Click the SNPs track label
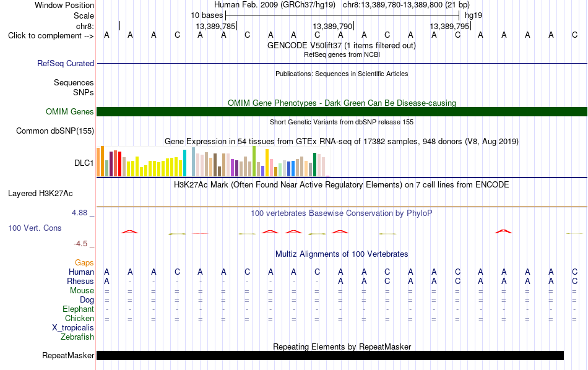Viewport: 588px width, 370px height. 84,92
